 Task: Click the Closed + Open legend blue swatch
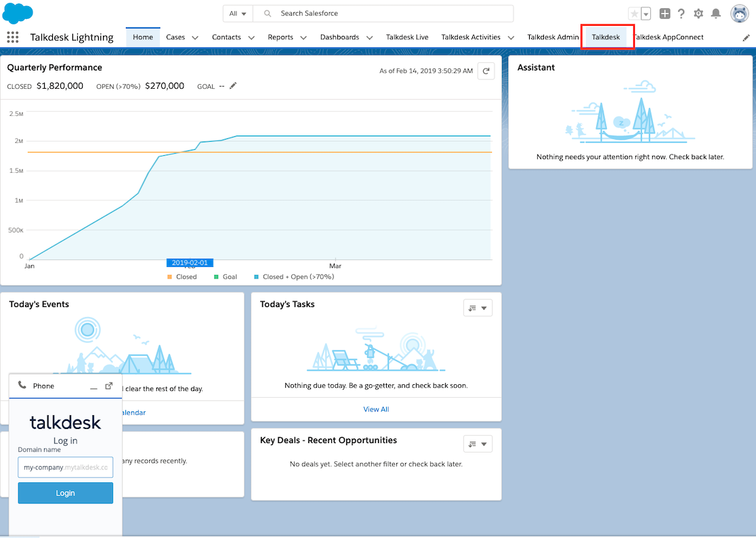(x=256, y=276)
